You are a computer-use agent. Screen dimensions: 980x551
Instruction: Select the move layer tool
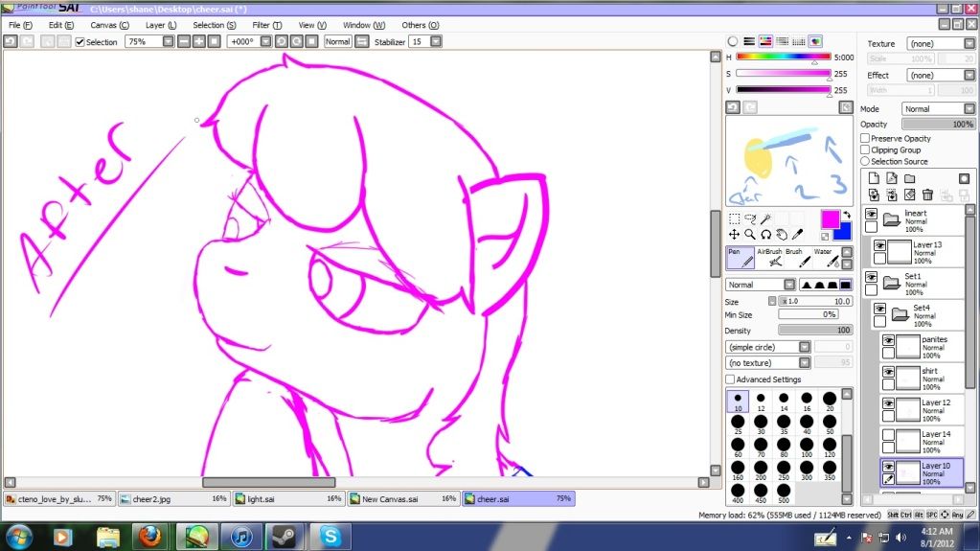[x=734, y=235]
